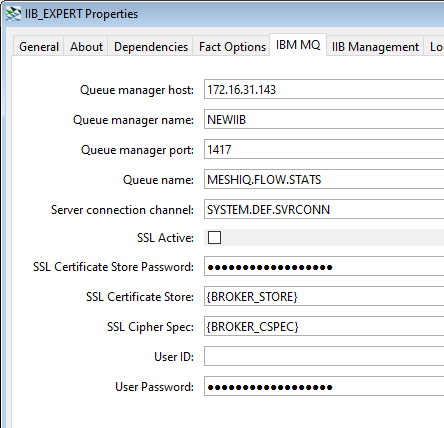Switch to the General tab
The width and height of the screenshot is (444, 428).
(x=39, y=47)
